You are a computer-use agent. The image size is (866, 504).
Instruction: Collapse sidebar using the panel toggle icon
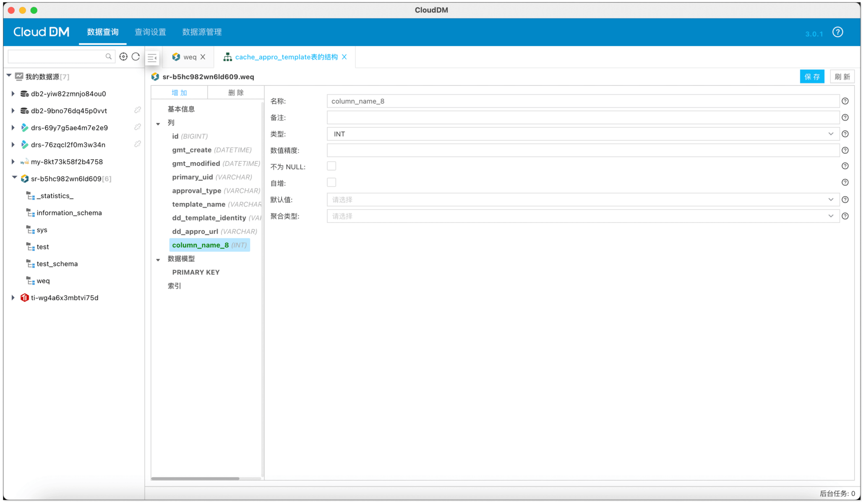pos(152,58)
